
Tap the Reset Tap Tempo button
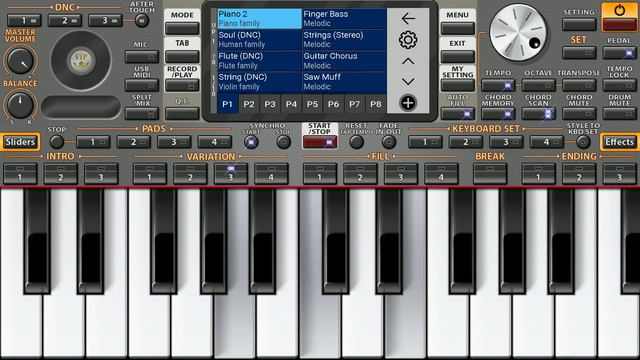[356, 142]
